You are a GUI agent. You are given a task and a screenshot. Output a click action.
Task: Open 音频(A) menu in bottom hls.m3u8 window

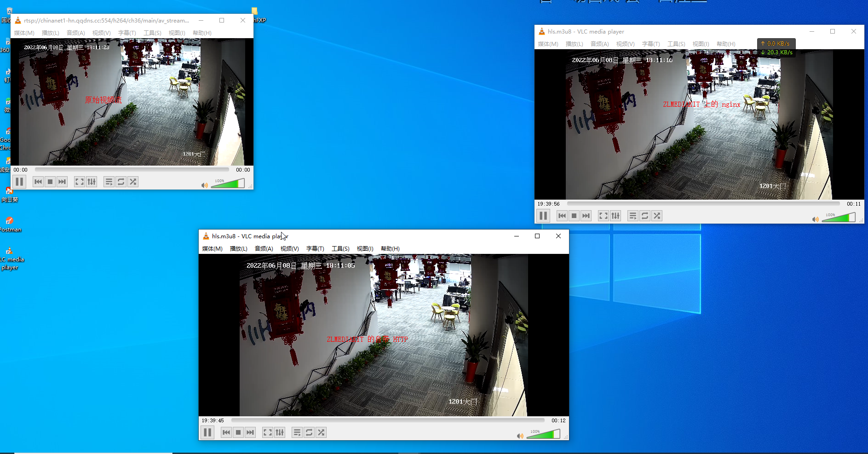[x=264, y=249]
